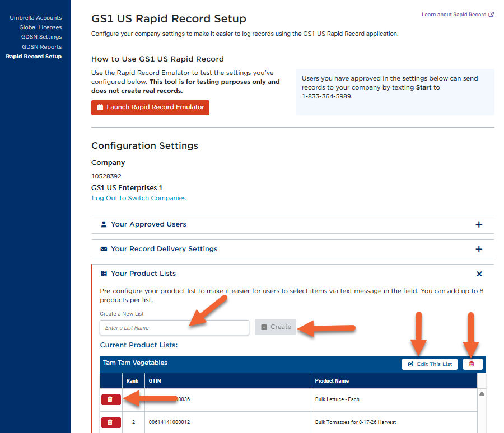The image size is (504, 433).
Task: Open Global Licenses in the sidebar
Action: (40, 27)
